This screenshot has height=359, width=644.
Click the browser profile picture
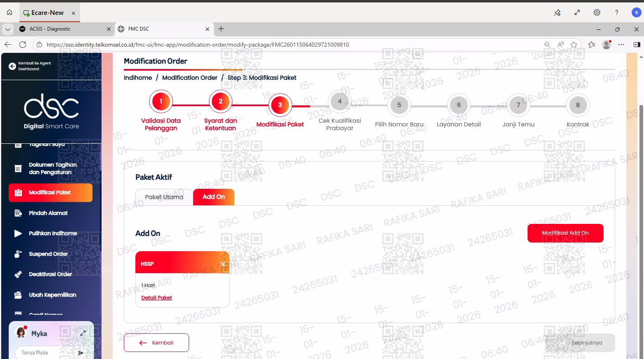(x=606, y=45)
